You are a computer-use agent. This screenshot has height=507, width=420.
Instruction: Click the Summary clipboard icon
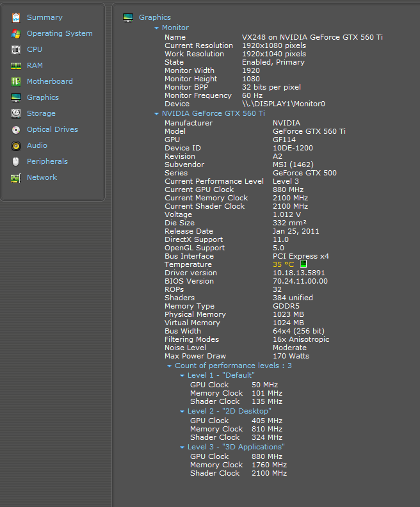click(x=15, y=17)
